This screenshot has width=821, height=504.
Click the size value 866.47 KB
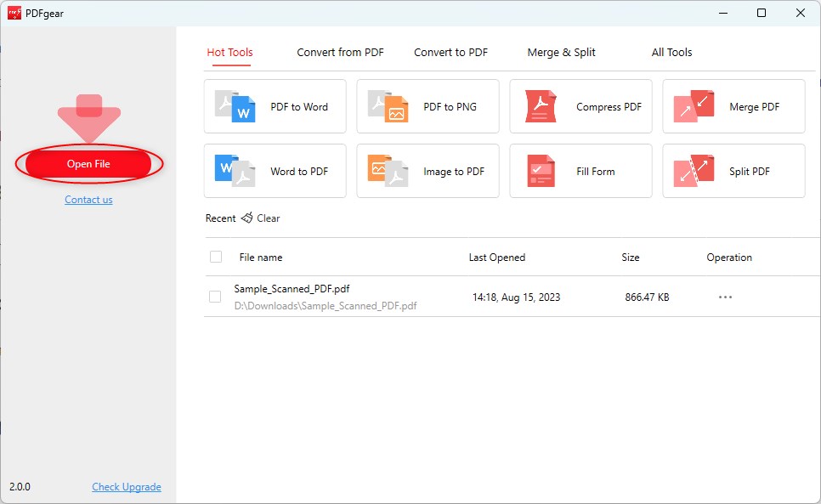click(x=647, y=297)
